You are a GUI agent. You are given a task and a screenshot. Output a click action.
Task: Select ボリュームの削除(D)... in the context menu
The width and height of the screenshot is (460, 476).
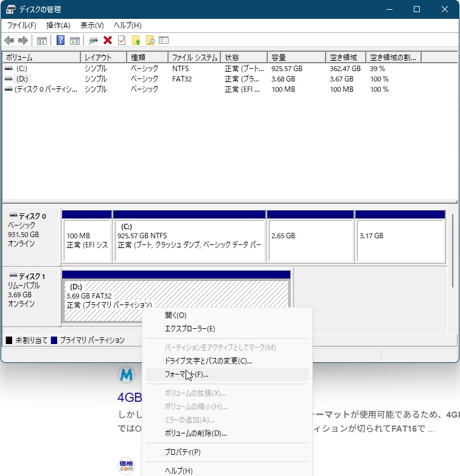195,433
